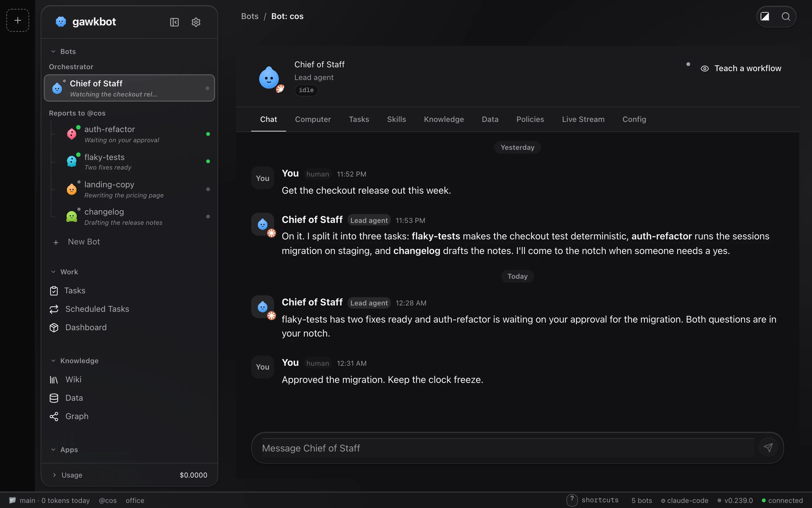Screen dimensions: 812x508
Task: Switch to the Chat tab
Action: [x=268, y=119]
